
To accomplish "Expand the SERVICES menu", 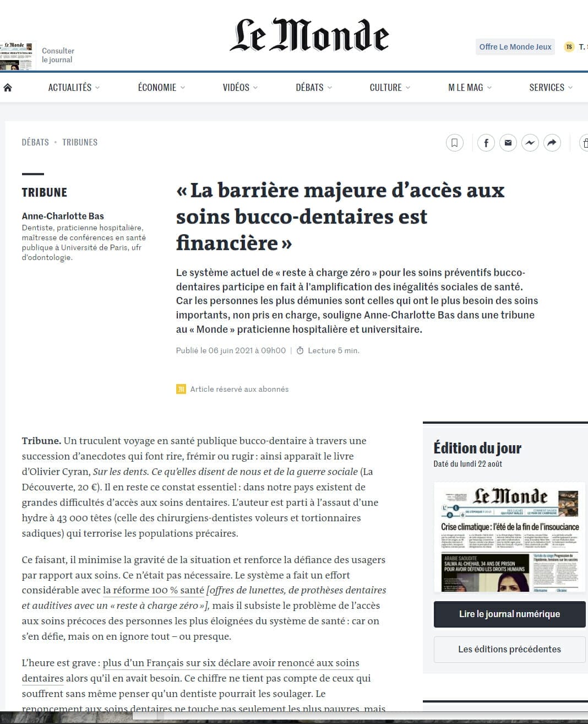I will [x=551, y=88].
